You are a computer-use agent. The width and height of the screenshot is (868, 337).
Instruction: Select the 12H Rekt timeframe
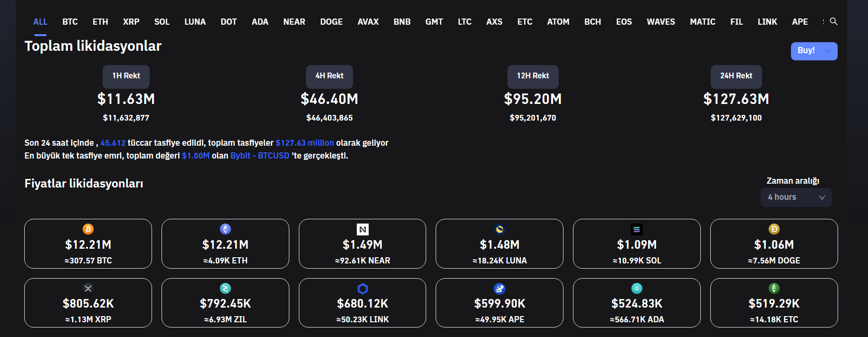(x=533, y=76)
